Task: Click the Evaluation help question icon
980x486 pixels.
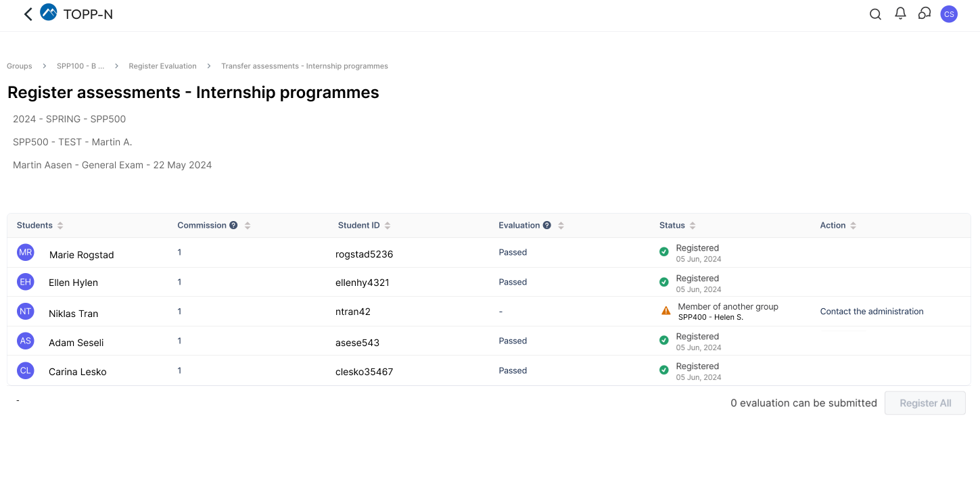Action: [547, 225]
